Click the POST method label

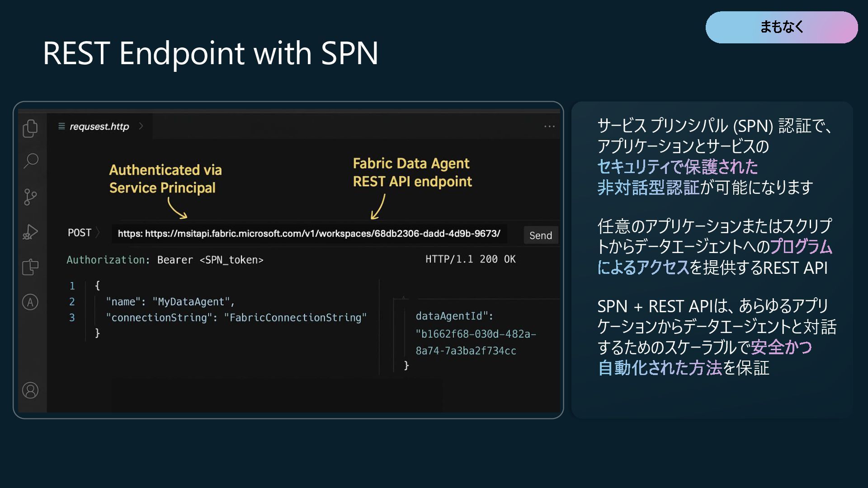point(79,233)
